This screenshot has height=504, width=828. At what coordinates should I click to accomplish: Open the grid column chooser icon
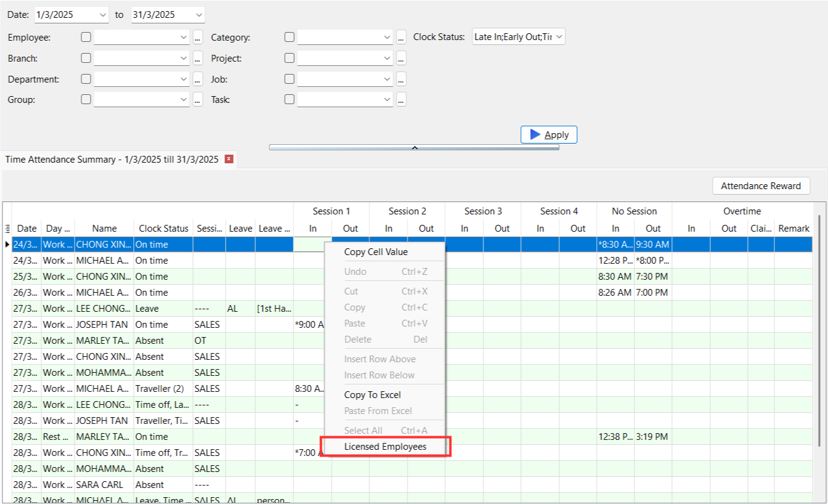point(7,229)
